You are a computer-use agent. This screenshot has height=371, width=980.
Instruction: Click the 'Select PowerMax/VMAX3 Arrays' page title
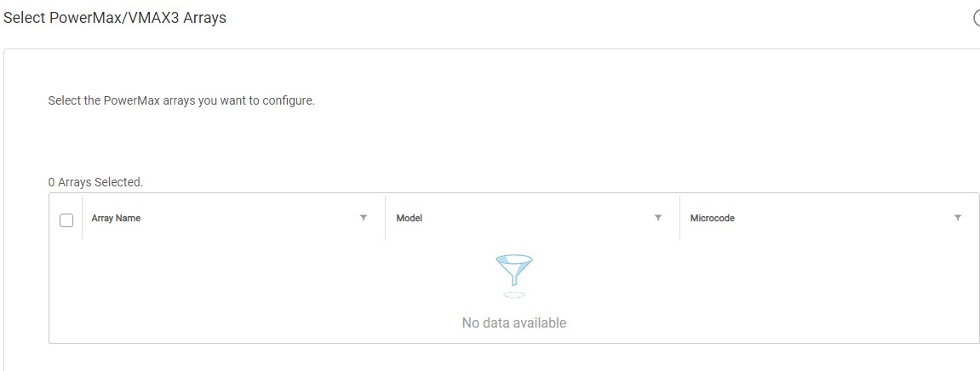point(115,17)
